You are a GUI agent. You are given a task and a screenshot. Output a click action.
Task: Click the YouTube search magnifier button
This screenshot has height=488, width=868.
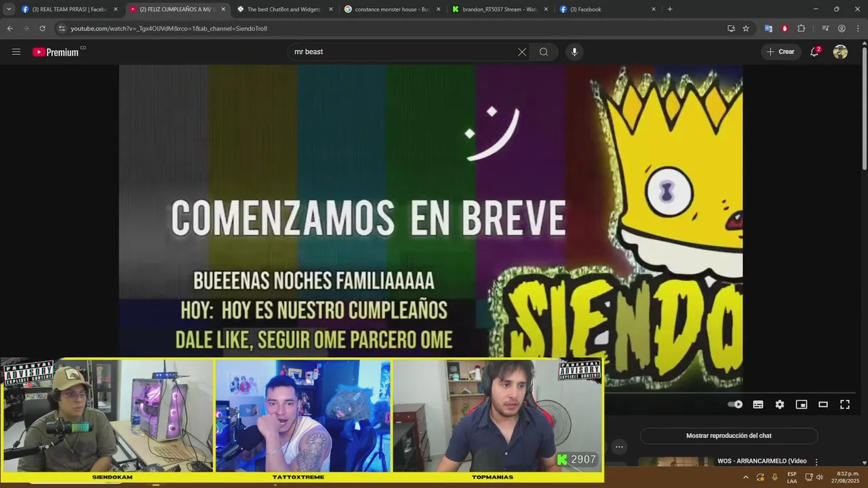click(544, 52)
